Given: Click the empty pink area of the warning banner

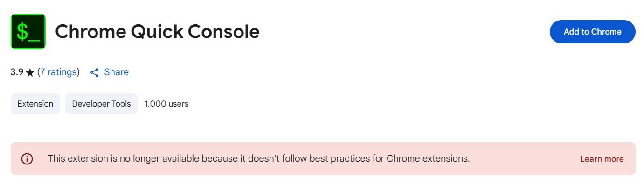Looking at the screenshot, I should (x=522, y=159).
